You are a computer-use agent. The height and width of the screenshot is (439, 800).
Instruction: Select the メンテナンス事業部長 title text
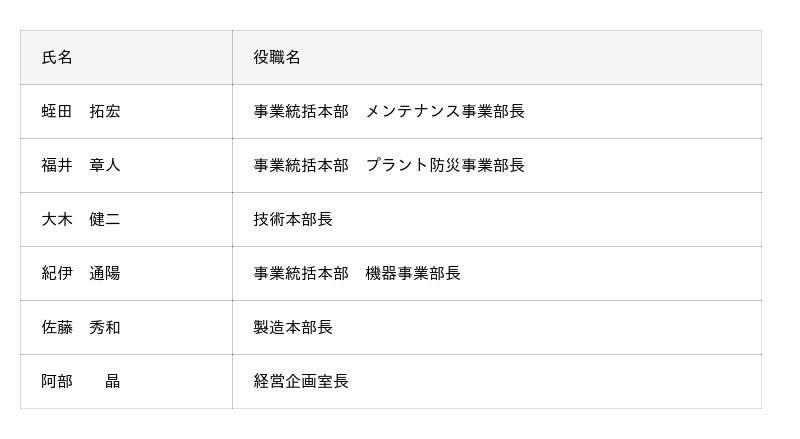click(445, 112)
